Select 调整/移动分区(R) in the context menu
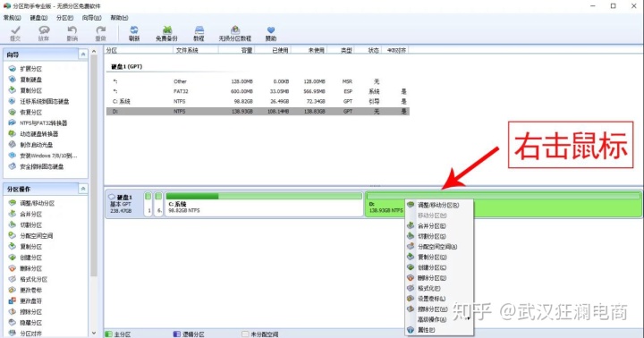This screenshot has width=644, height=338. pos(439,205)
